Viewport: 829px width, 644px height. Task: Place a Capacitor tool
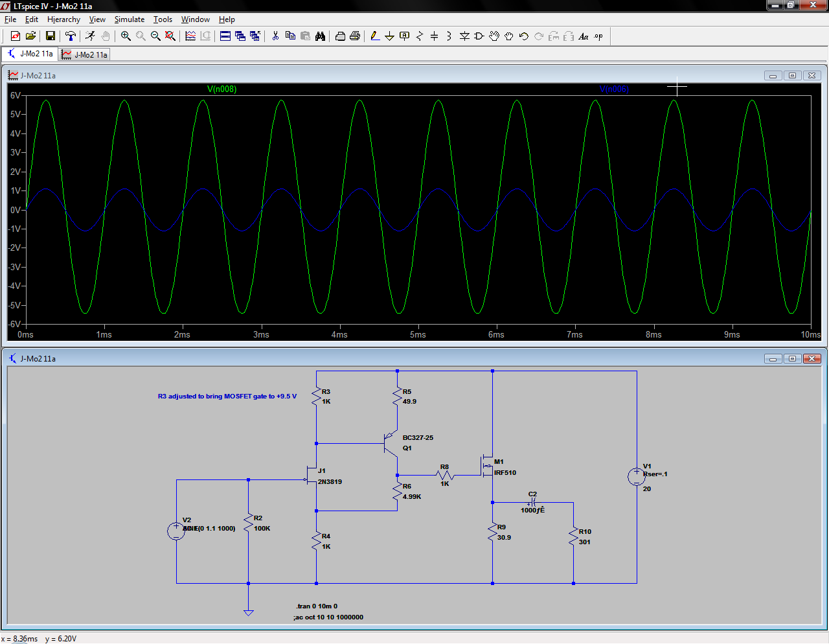click(x=435, y=36)
